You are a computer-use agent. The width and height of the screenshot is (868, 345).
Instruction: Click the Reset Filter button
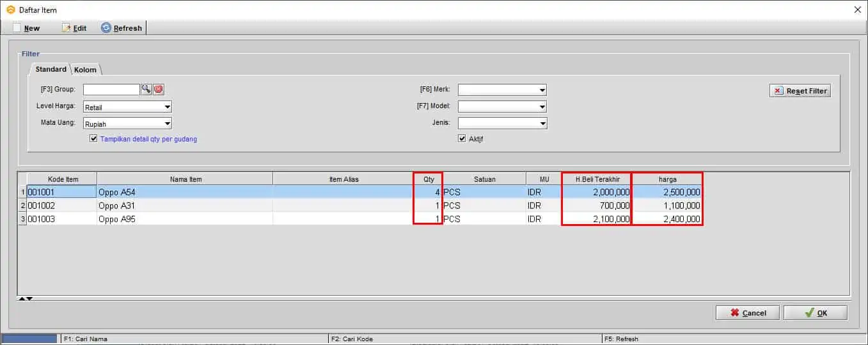(x=800, y=91)
